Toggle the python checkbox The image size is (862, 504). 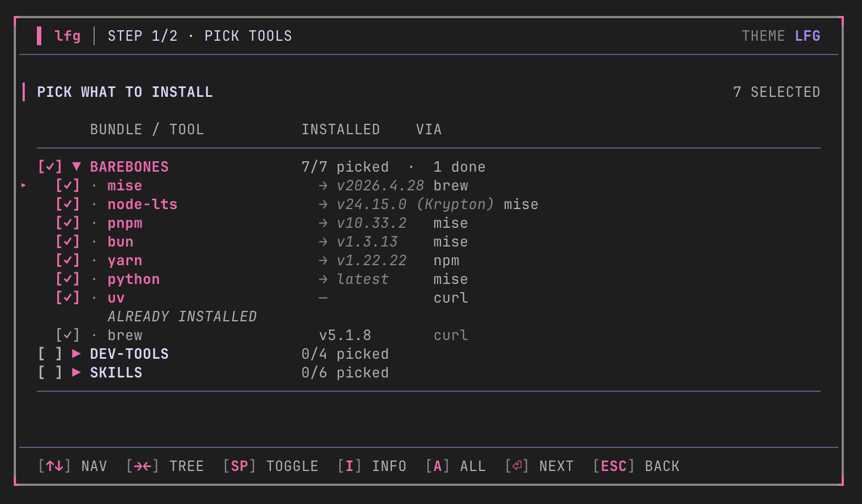(68, 279)
